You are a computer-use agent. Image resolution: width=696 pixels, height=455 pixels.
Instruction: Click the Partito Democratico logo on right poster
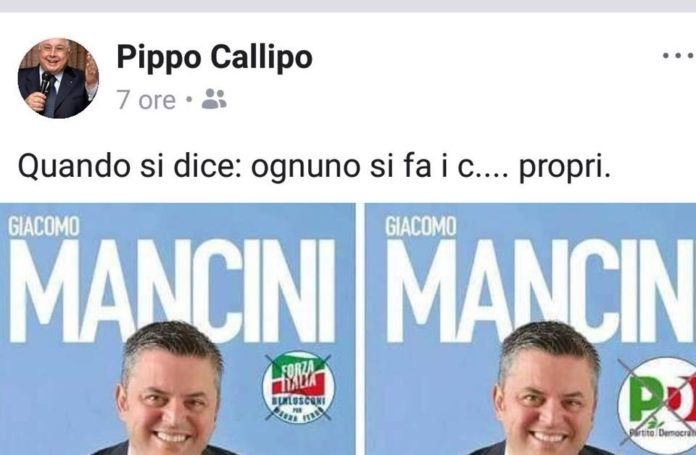pos(657,400)
